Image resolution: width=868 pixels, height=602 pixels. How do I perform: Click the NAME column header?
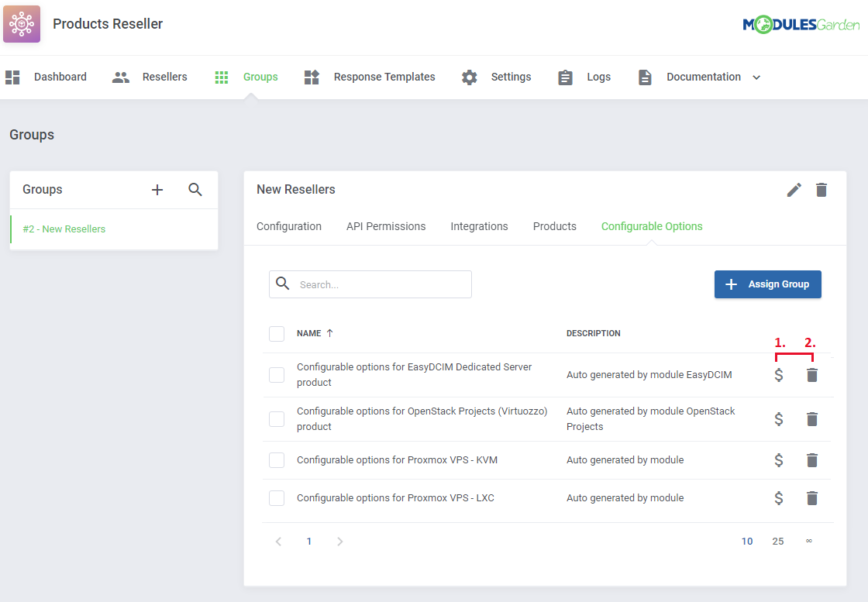(309, 333)
